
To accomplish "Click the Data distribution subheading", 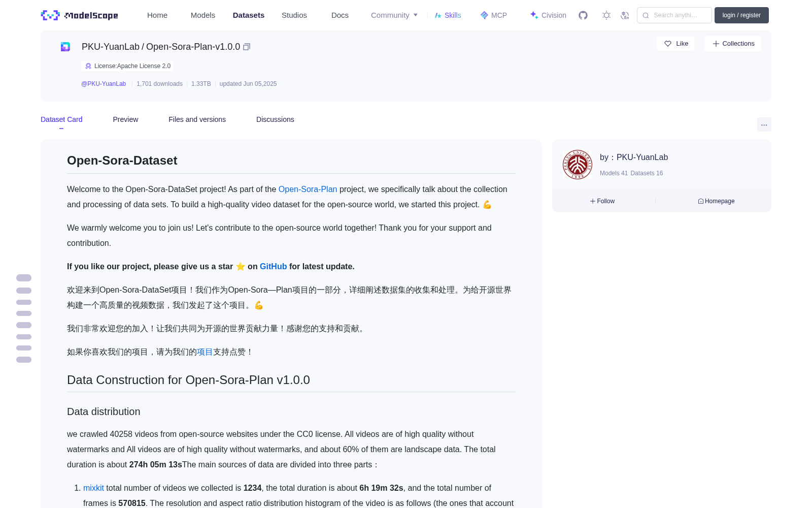I will [104, 411].
